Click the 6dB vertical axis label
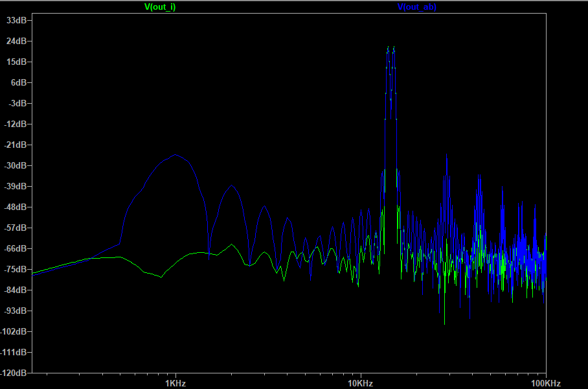The image size is (588, 389). click(19, 82)
